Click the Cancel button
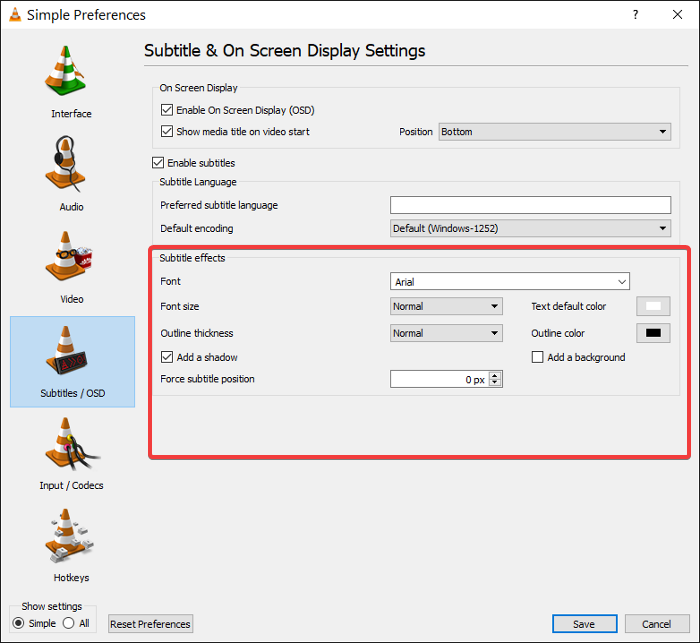The height and width of the screenshot is (643, 700). click(657, 624)
